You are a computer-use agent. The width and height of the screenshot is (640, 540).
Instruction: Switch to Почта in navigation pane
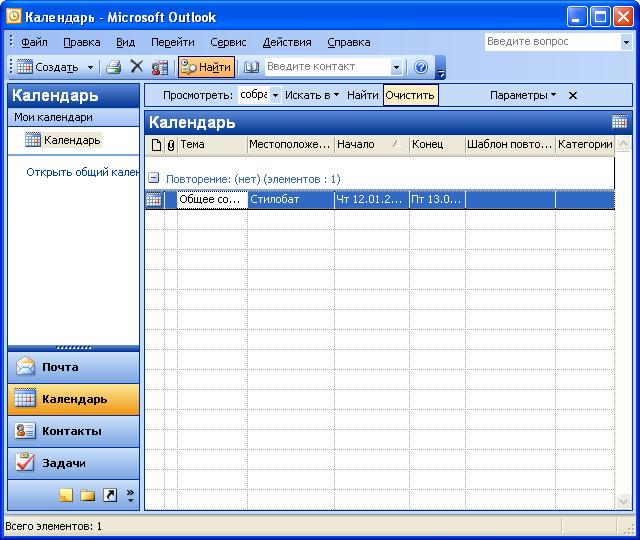coord(73,367)
